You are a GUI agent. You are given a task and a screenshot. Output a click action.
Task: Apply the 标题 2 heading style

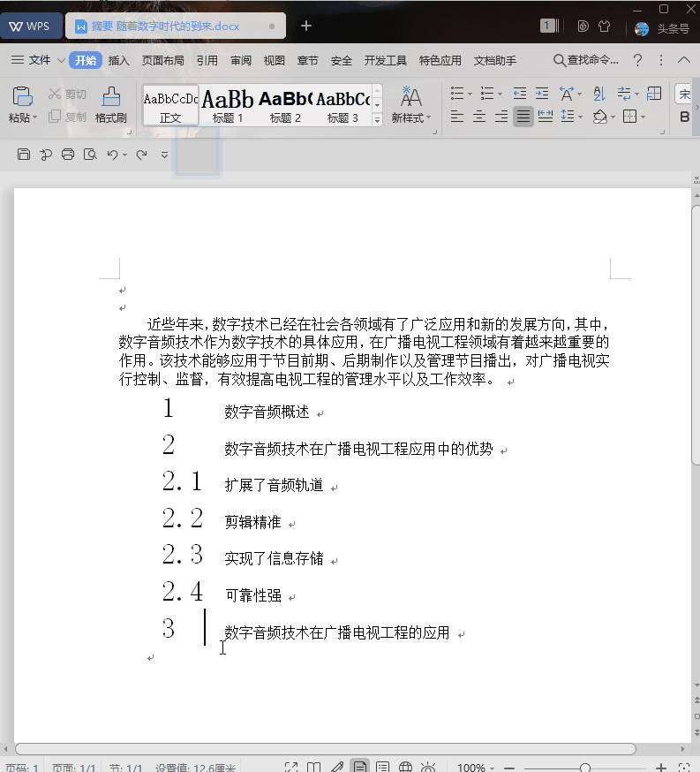click(285, 105)
